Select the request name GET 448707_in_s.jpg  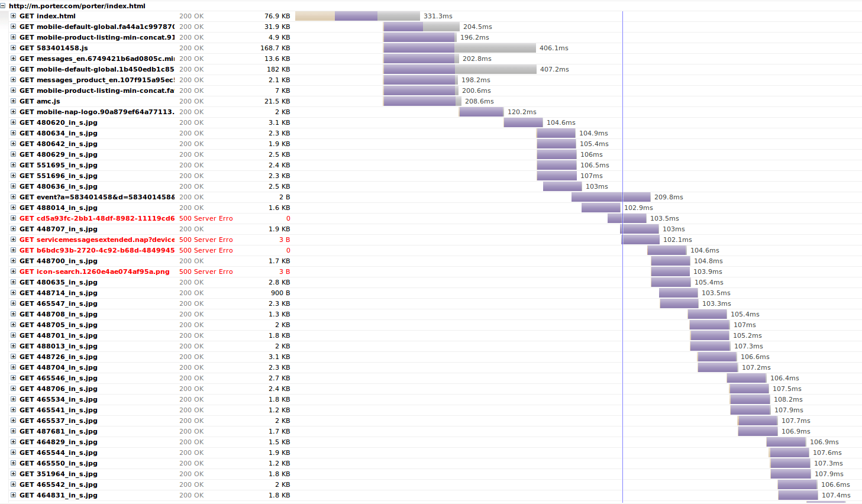(59, 229)
